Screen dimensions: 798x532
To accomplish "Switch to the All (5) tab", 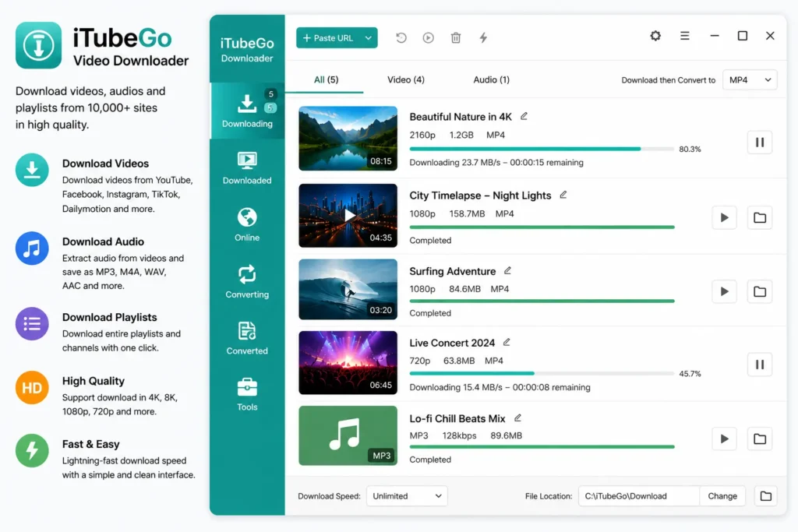I will [327, 80].
